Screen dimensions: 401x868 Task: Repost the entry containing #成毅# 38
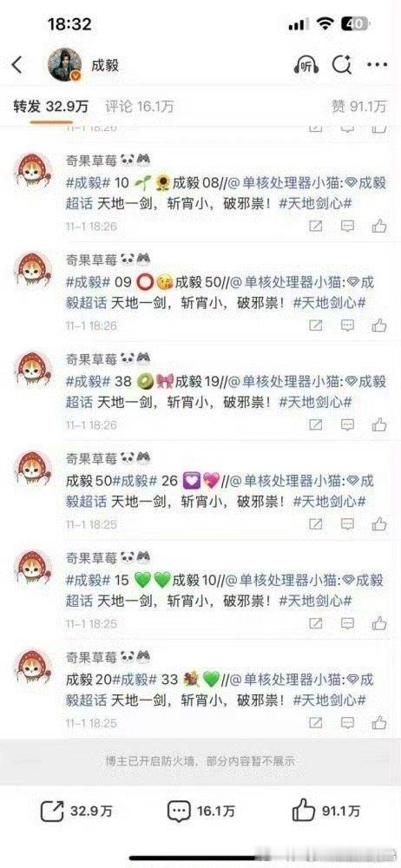316,424
